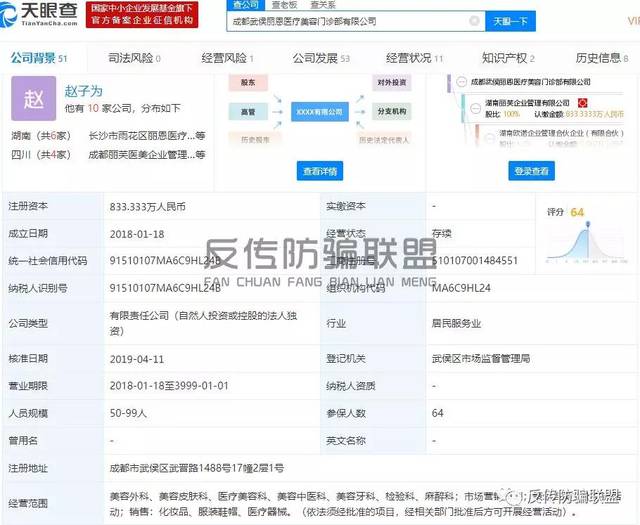Click the red badge beside 湖南丽芙企业管理有限公司

(582, 103)
